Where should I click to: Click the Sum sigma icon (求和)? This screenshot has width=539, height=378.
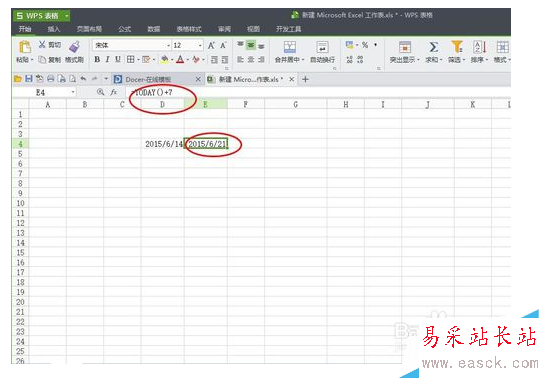[433, 47]
